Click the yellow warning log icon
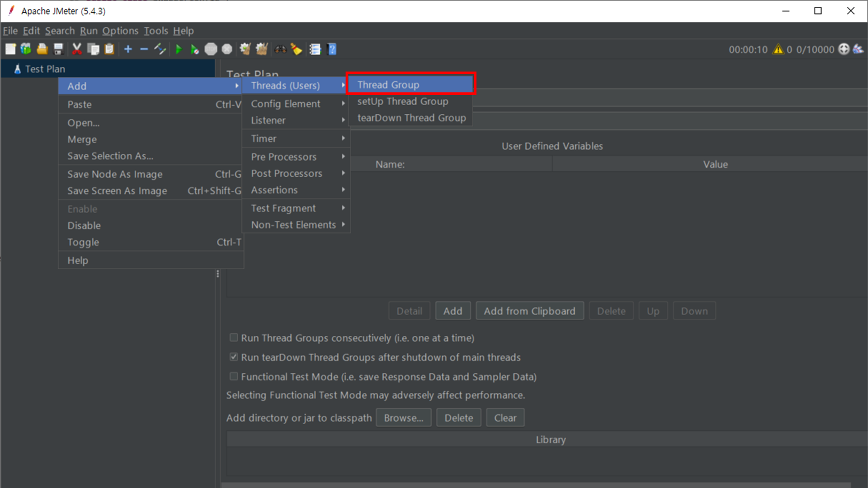Image resolution: width=868 pixels, height=488 pixels. [778, 49]
